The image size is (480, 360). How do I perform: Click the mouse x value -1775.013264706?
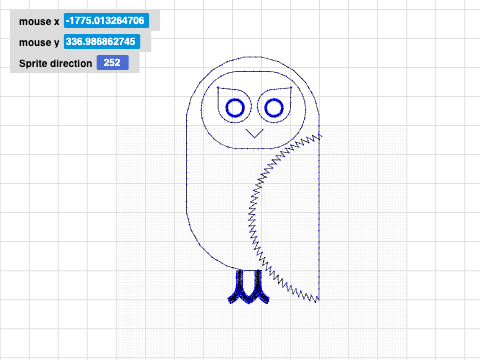[x=106, y=21]
